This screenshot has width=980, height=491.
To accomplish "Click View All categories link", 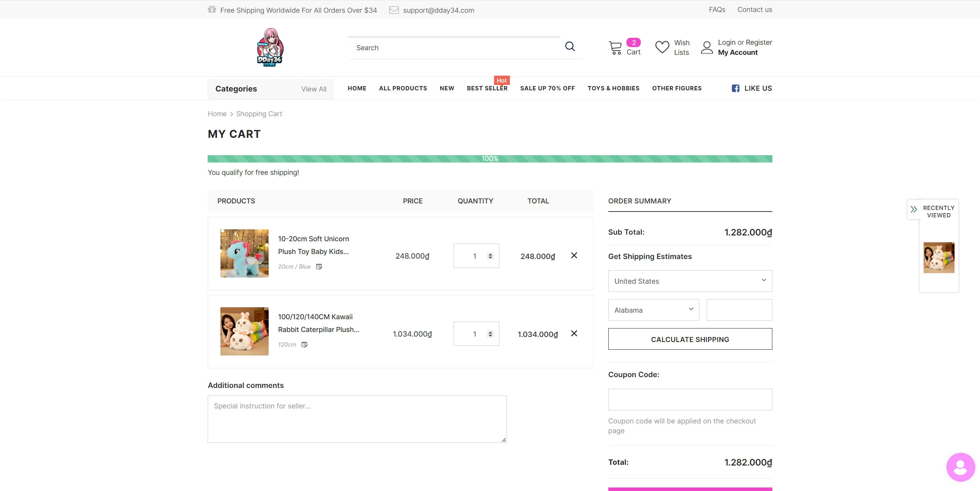I will (x=313, y=89).
